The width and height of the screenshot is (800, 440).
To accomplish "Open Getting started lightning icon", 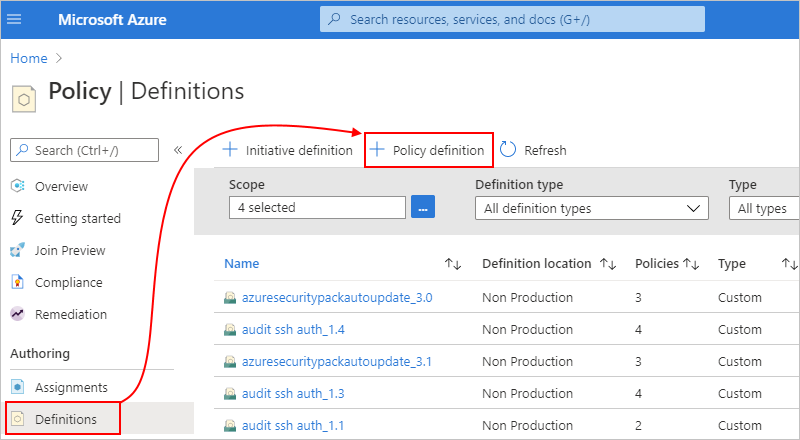I will (17, 219).
